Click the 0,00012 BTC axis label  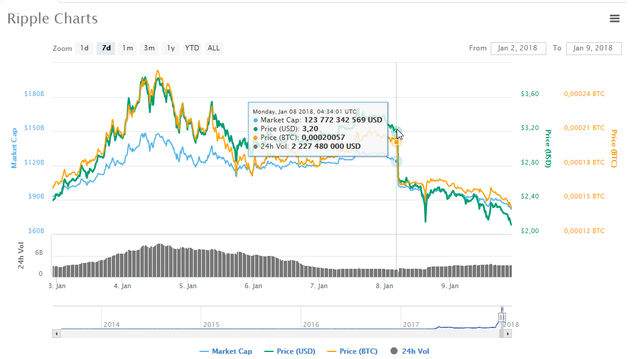tap(584, 231)
